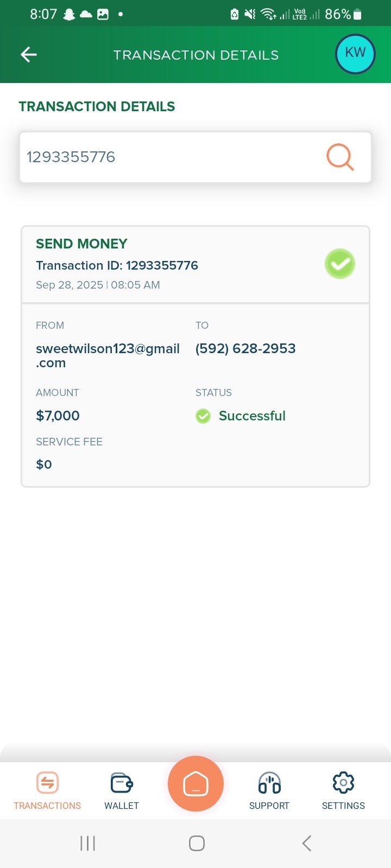Open Support from bottom navigation
Screen dimensions: 391x868
click(269, 790)
